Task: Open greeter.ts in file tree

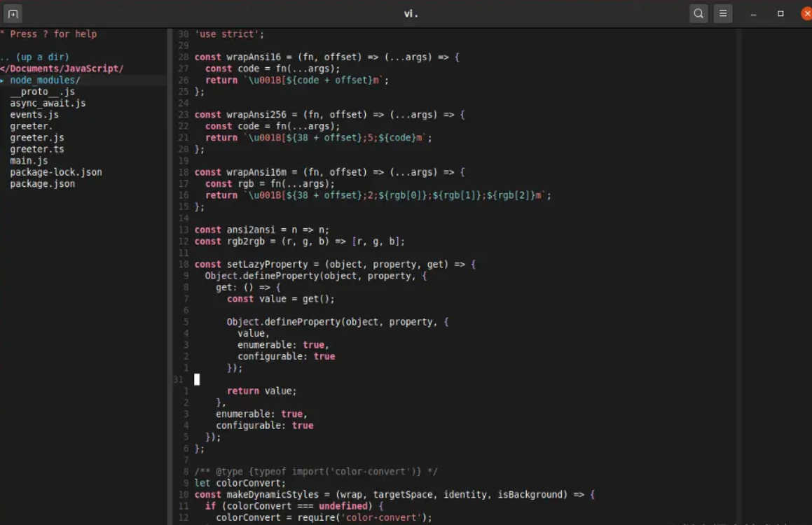Action: [x=36, y=149]
